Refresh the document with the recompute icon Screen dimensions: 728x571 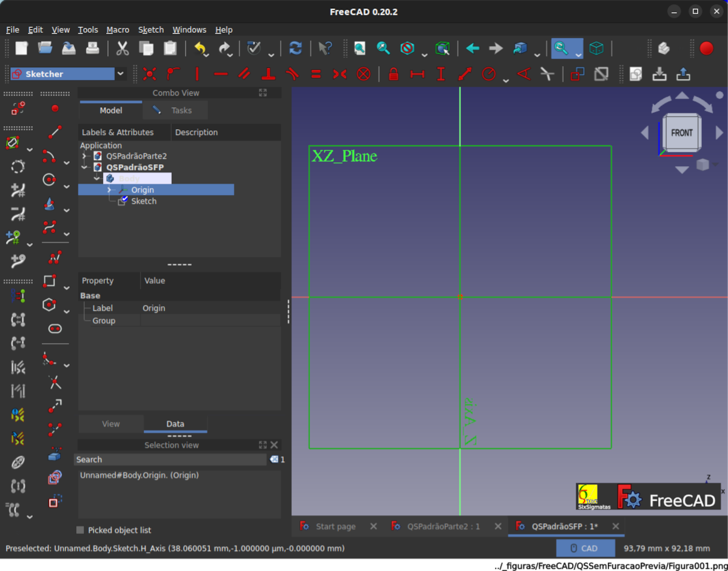pos(295,48)
